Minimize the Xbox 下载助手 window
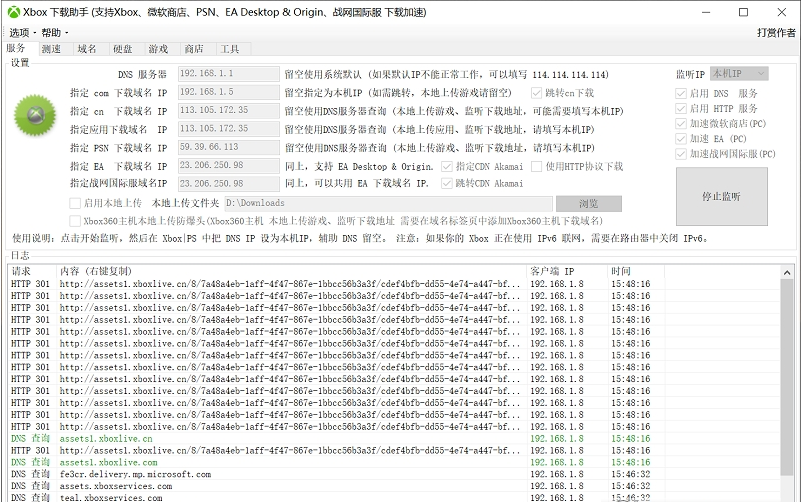 coord(706,12)
